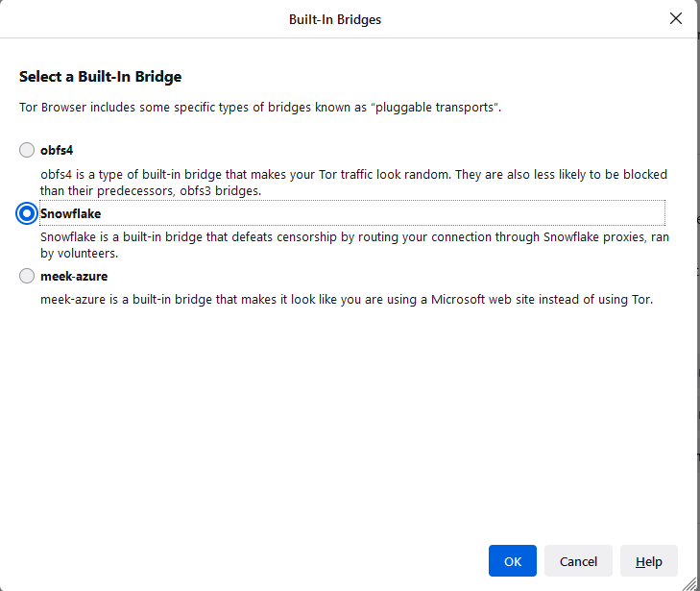This screenshot has width=700, height=591.
Task: Select the meek-azure radio button
Action: tap(27, 276)
